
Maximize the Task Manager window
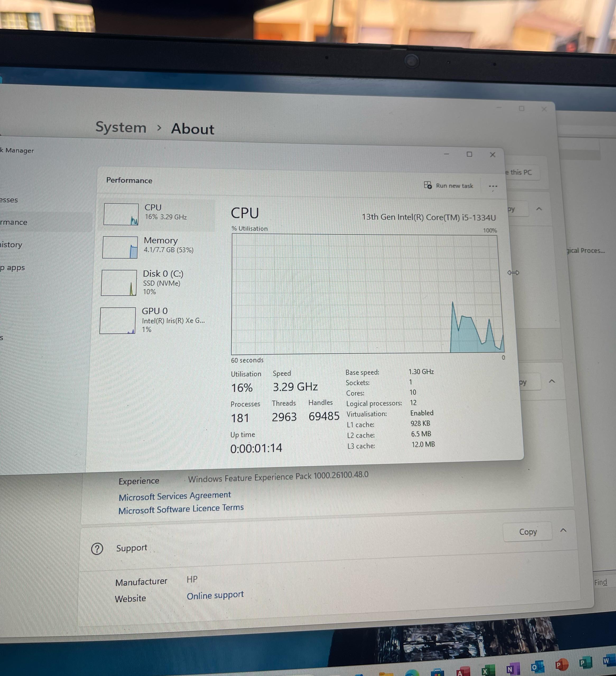(469, 154)
